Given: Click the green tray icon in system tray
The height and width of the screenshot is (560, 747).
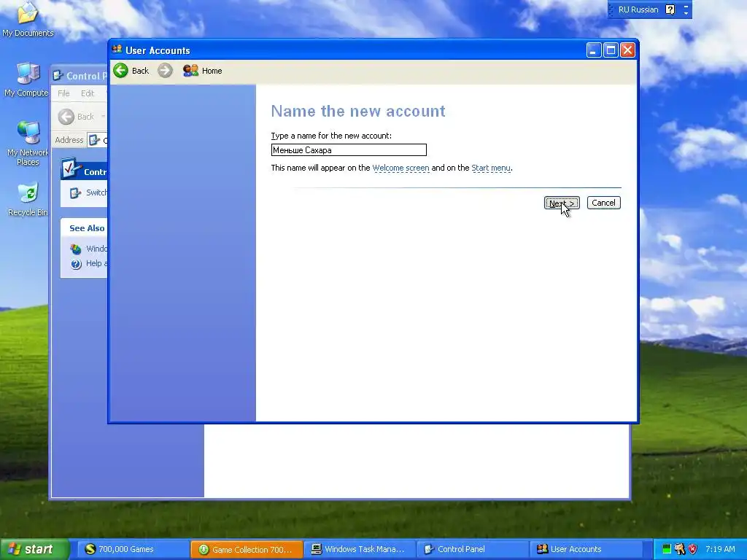Looking at the screenshot, I should coord(667,550).
